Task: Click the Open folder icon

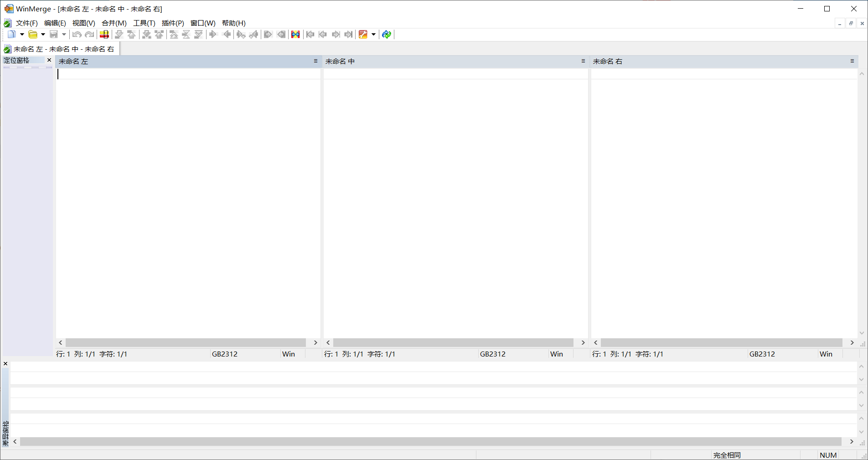Action: (x=33, y=34)
